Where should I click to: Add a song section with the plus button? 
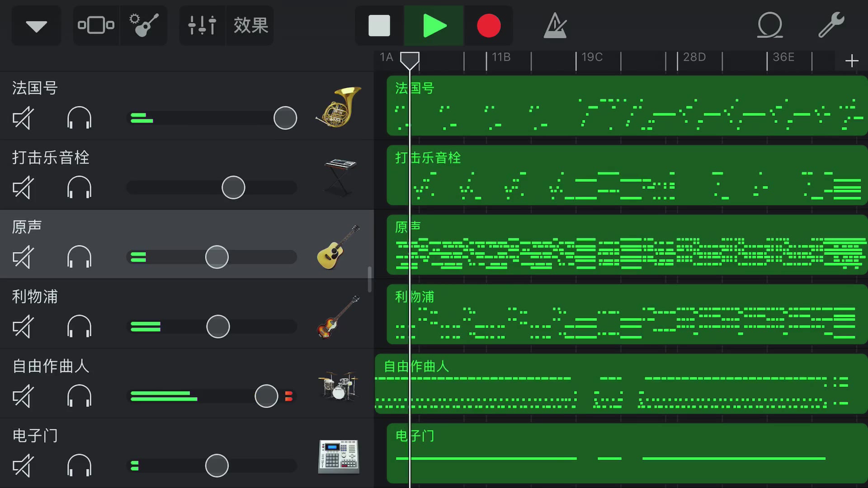pos(852,61)
